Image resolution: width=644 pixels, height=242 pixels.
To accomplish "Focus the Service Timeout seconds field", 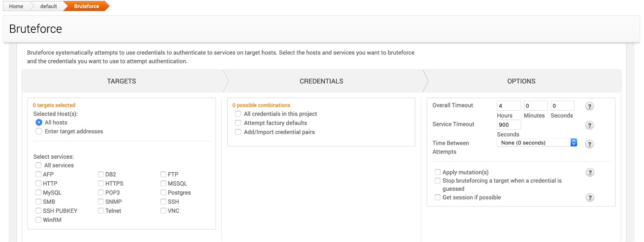I will (508, 125).
